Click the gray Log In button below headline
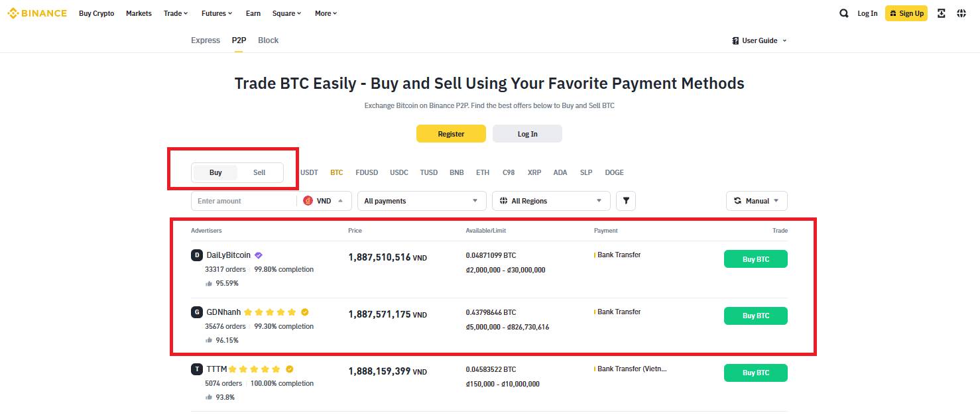 [x=527, y=134]
